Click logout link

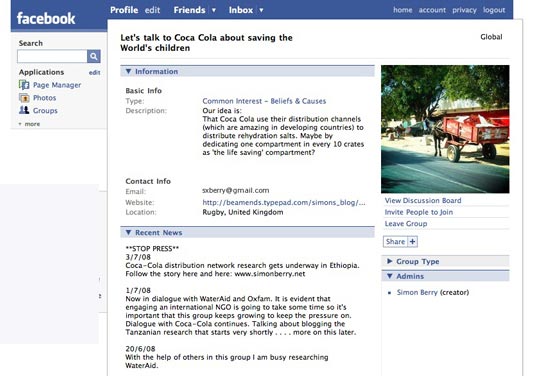click(494, 10)
